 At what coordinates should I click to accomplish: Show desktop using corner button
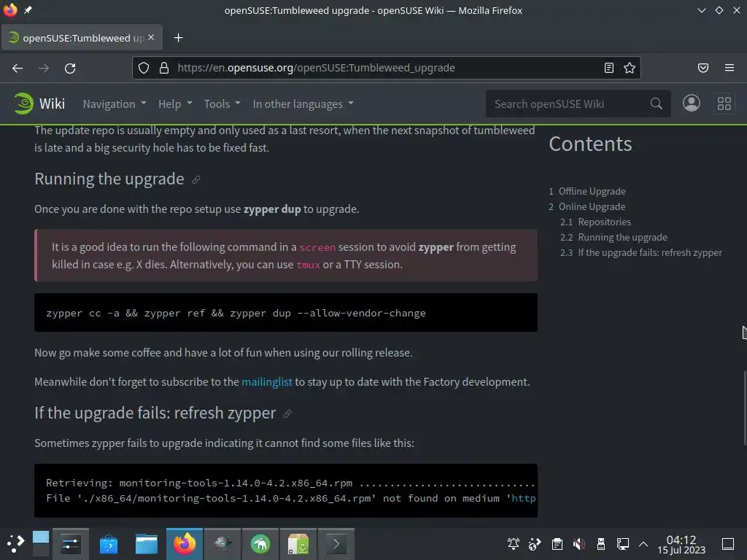click(x=728, y=544)
